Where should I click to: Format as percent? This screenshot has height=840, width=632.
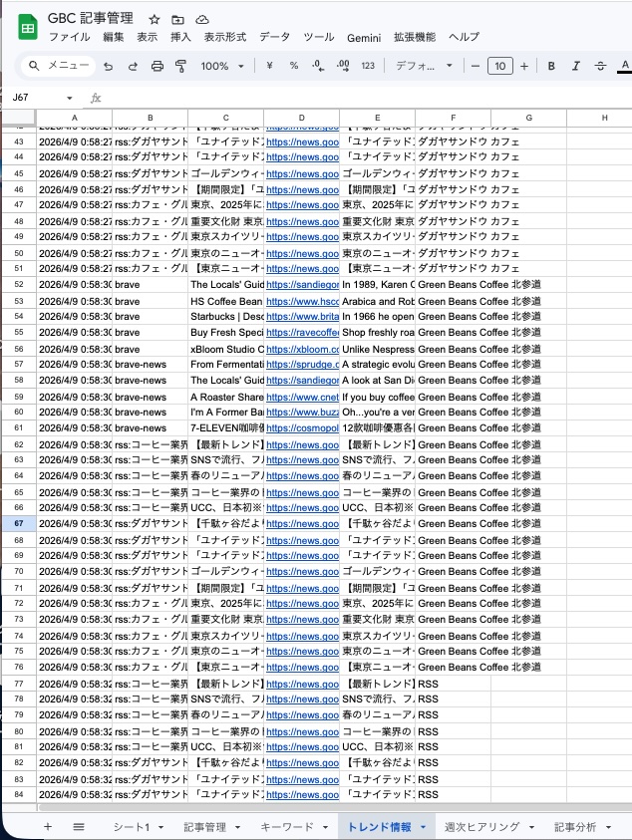coord(294,66)
